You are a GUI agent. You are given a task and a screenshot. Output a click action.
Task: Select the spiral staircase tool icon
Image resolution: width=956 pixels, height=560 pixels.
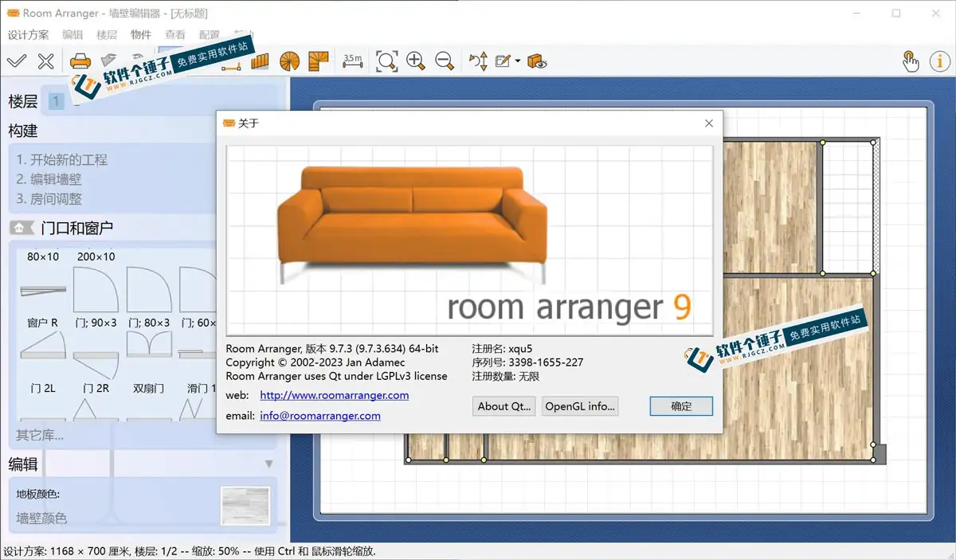(x=290, y=61)
